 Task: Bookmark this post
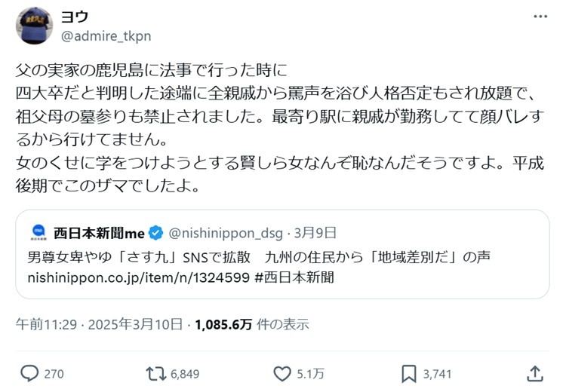pos(408,372)
